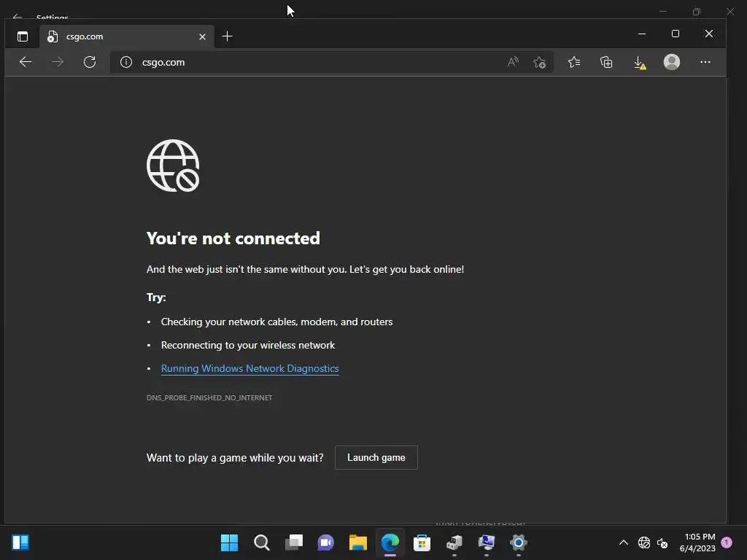View site information icon in address bar
Image resolution: width=747 pixels, height=560 pixels.
[x=125, y=63]
